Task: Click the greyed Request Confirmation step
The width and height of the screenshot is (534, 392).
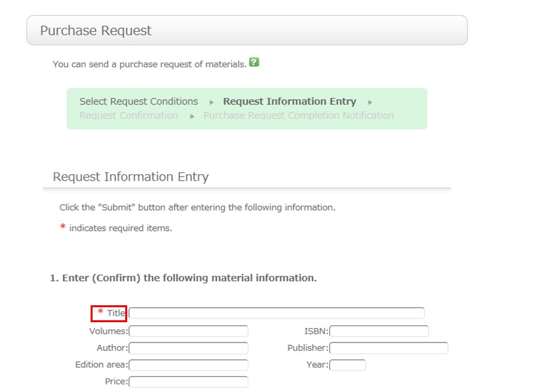Action: [128, 116]
